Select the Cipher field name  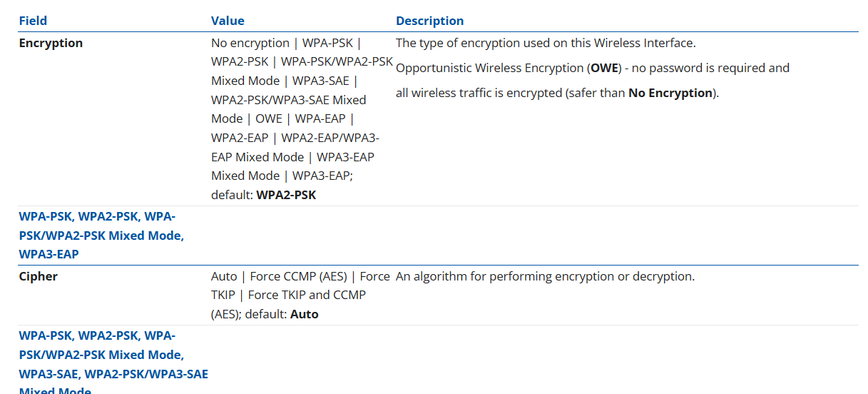click(39, 276)
